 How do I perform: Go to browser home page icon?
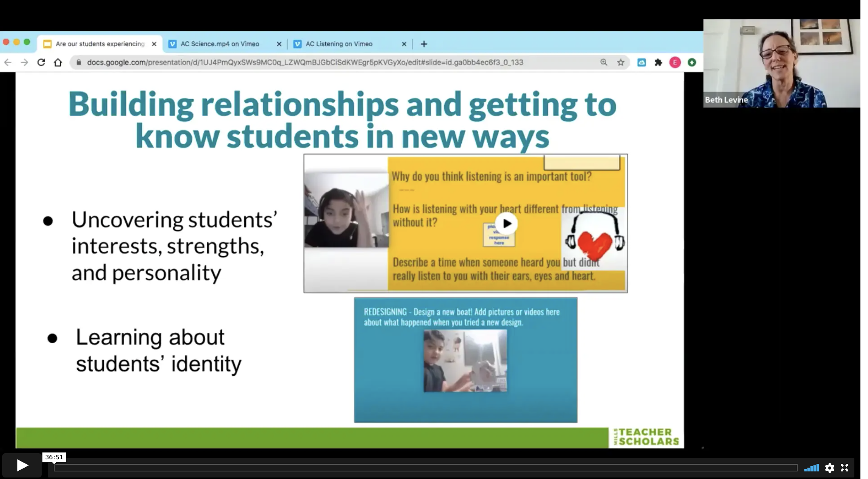click(x=58, y=63)
